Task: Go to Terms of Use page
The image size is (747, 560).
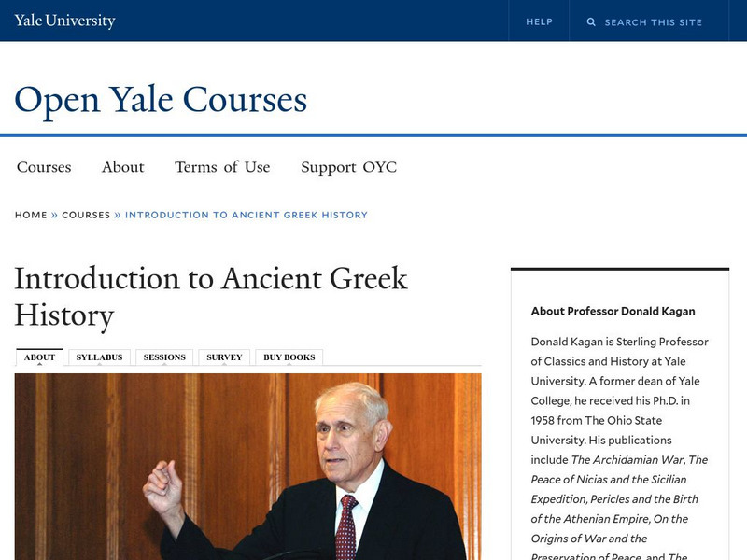Action: pos(222,167)
